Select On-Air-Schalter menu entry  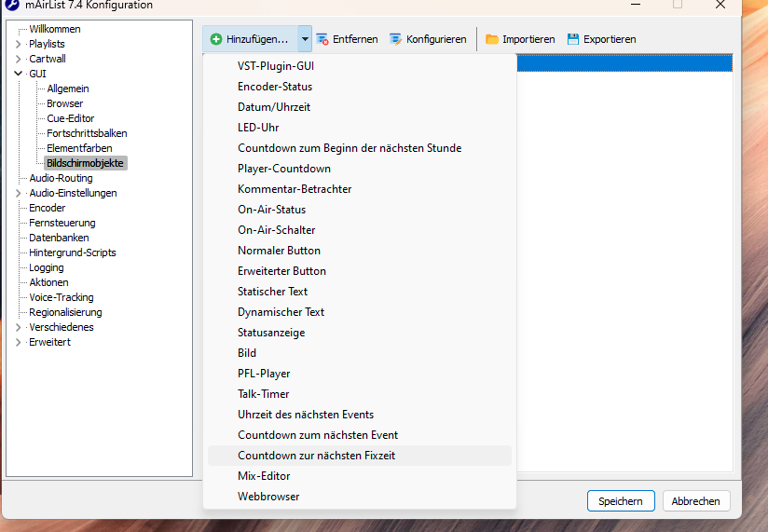pyautogui.click(x=276, y=230)
